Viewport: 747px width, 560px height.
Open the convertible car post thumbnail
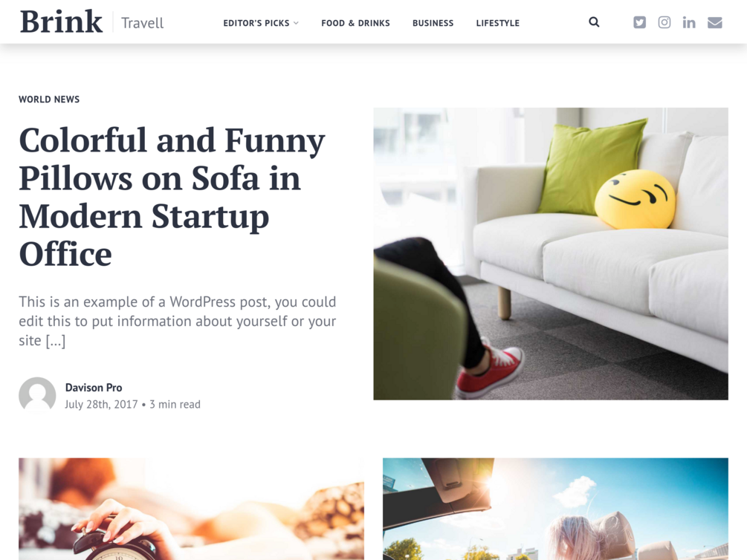(x=555, y=509)
